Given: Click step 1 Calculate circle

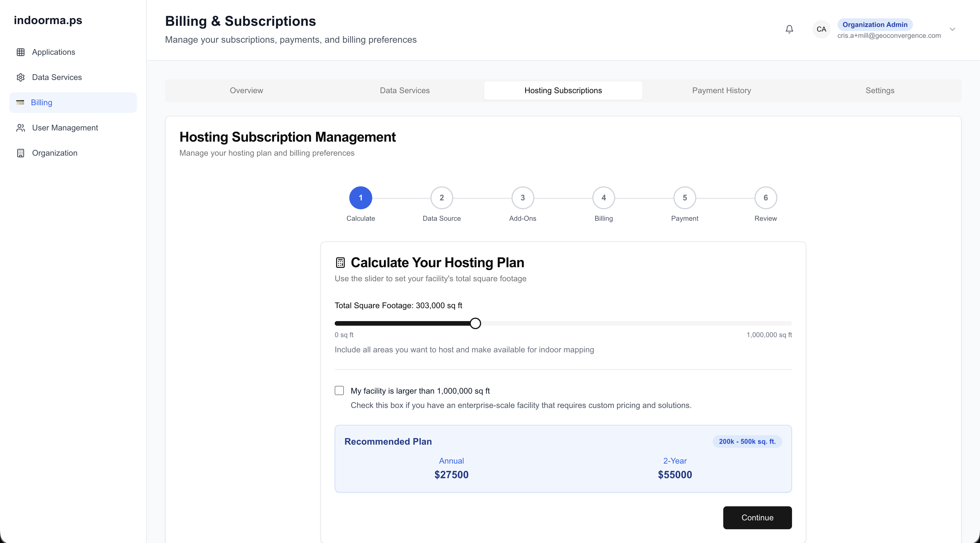Looking at the screenshot, I should [x=361, y=198].
